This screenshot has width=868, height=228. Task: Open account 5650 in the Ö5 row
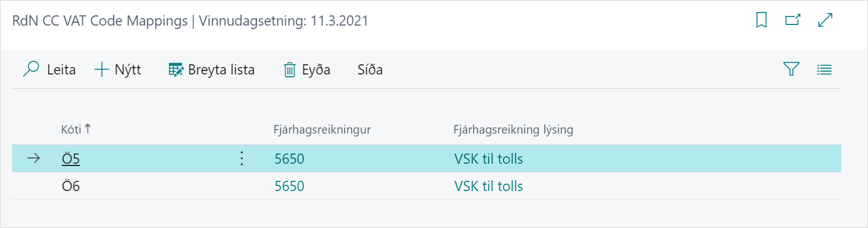coord(289,159)
